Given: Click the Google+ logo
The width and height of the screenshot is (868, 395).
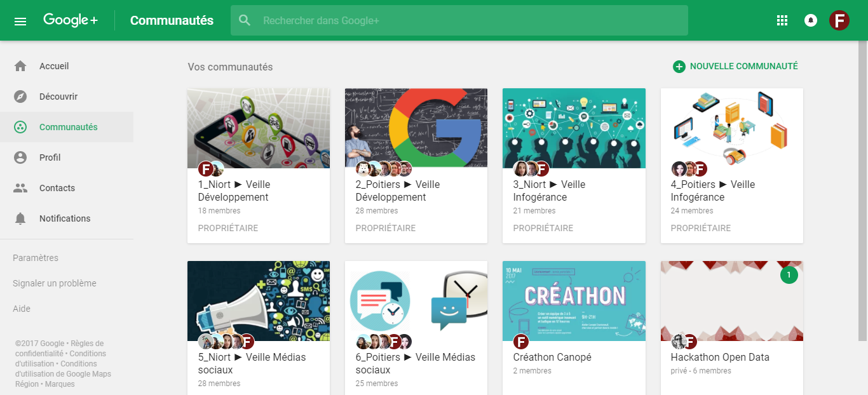Looking at the screenshot, I should tap(71, 20).
